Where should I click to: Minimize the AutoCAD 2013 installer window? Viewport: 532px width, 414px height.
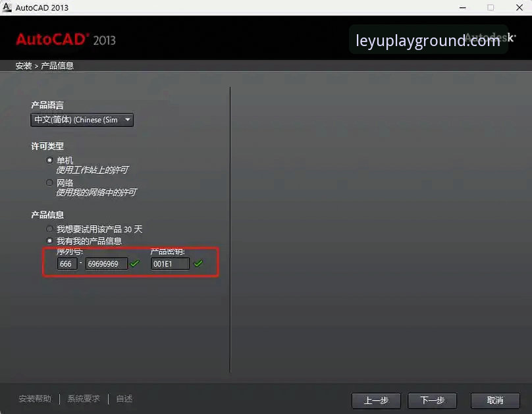click(x=462, y=7)
